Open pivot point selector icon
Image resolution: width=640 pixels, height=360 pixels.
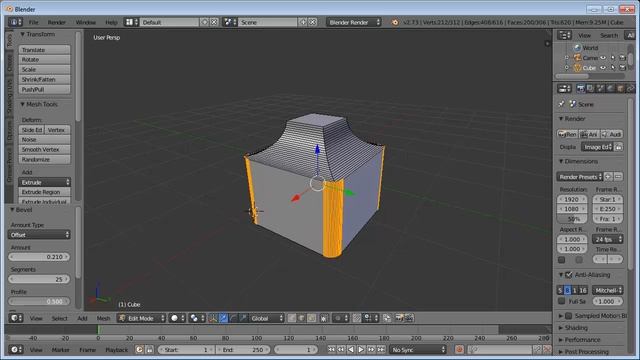[x=197, y=318]
